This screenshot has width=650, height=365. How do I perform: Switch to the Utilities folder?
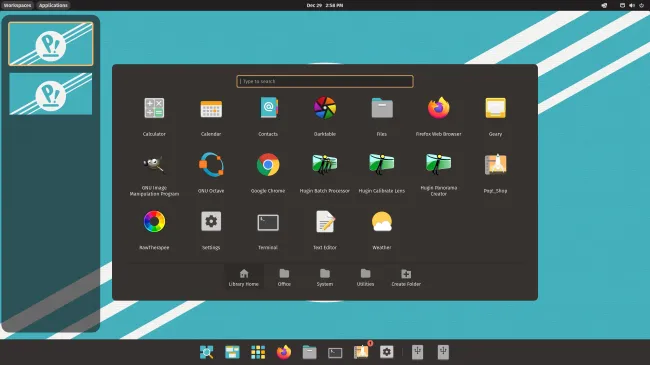[365, 277]
